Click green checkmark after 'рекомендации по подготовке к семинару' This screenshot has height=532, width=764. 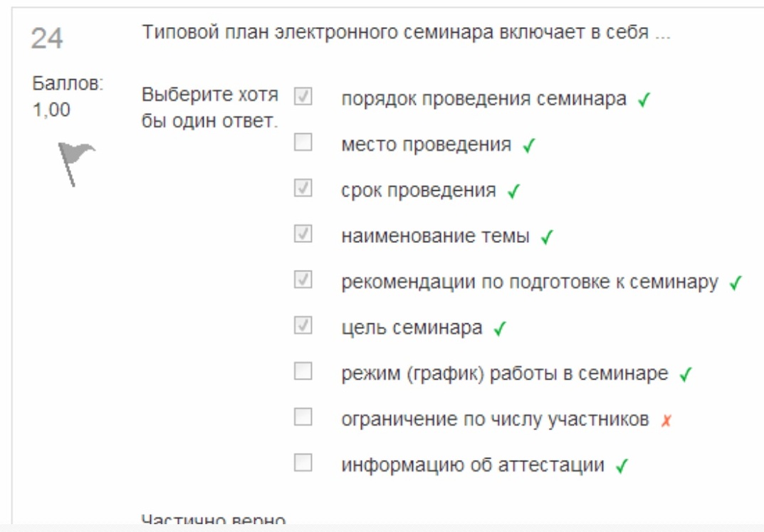pyautogui.click(x=736, y=283)
